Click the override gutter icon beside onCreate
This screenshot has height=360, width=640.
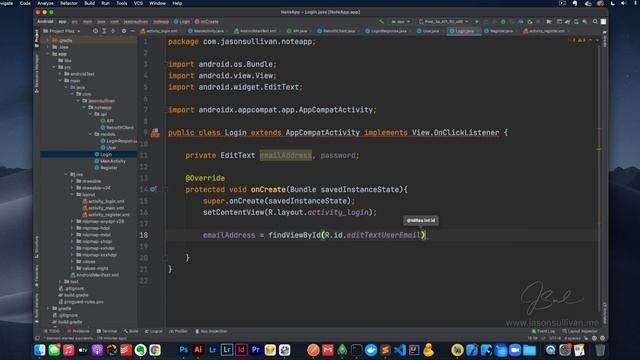point(153,189)
